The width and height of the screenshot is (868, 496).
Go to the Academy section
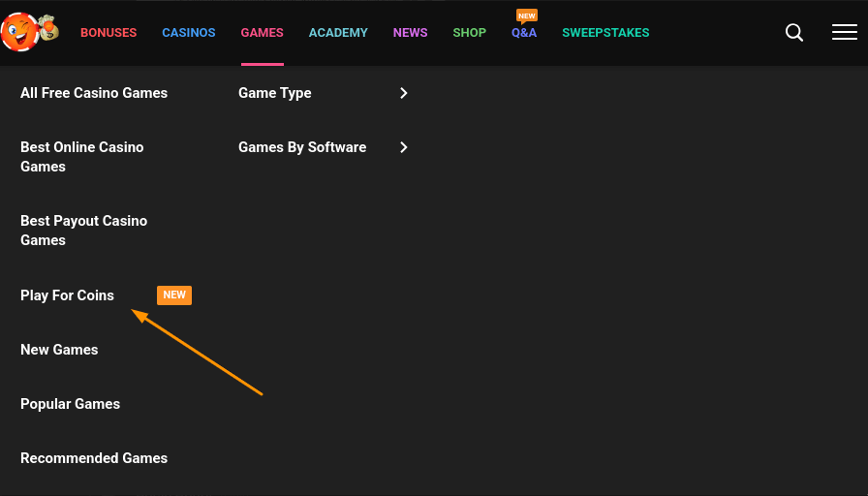pyautogui.click(x=338, y=33)
